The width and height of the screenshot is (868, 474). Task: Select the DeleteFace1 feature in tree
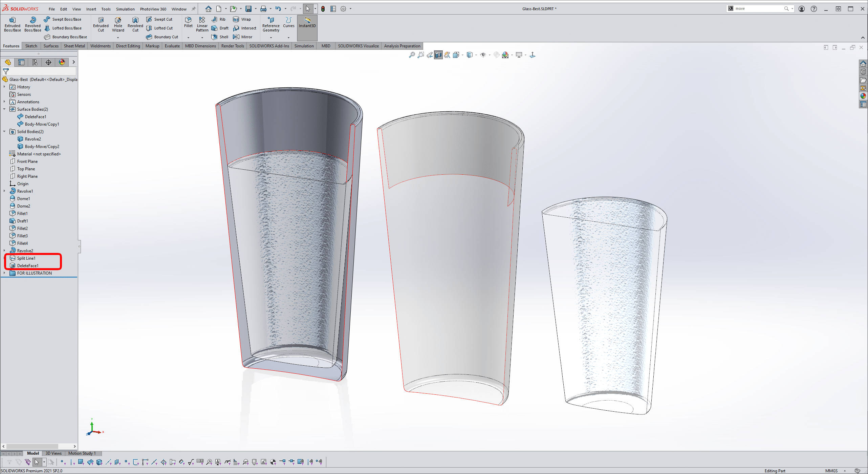pos(28,266)
